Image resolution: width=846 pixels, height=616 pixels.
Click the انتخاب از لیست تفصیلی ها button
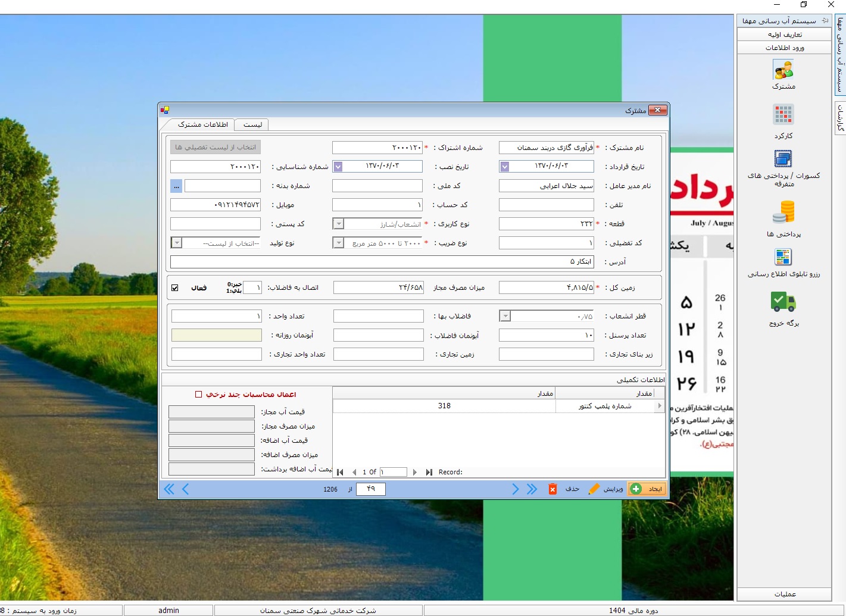click(216, 147)
